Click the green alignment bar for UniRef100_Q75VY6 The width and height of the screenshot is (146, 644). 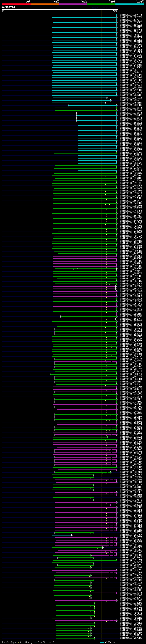tap(86, 108)
